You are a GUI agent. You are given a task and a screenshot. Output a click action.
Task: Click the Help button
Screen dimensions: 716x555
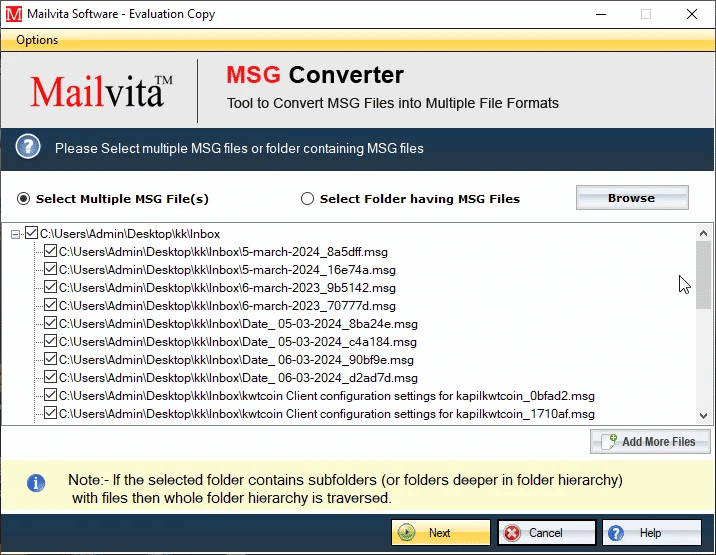[x=652, y=532]
